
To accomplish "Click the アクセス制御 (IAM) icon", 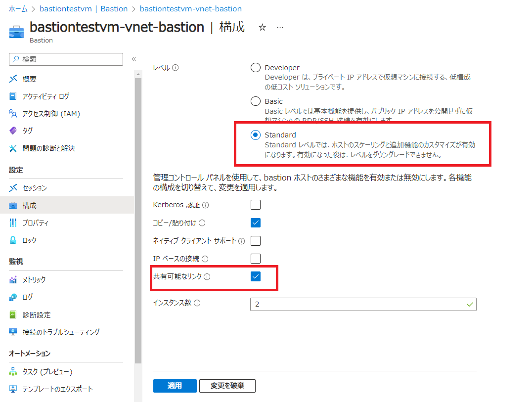I will 13,113.
